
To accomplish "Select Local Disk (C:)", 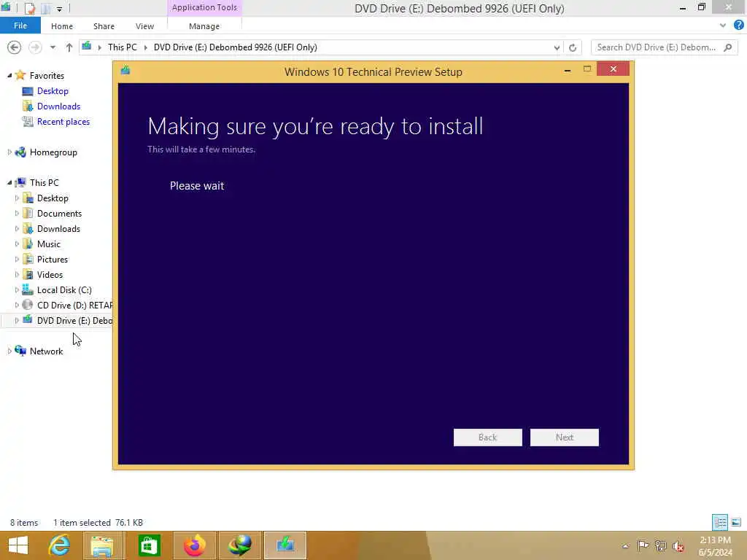I will click(64, 290).
